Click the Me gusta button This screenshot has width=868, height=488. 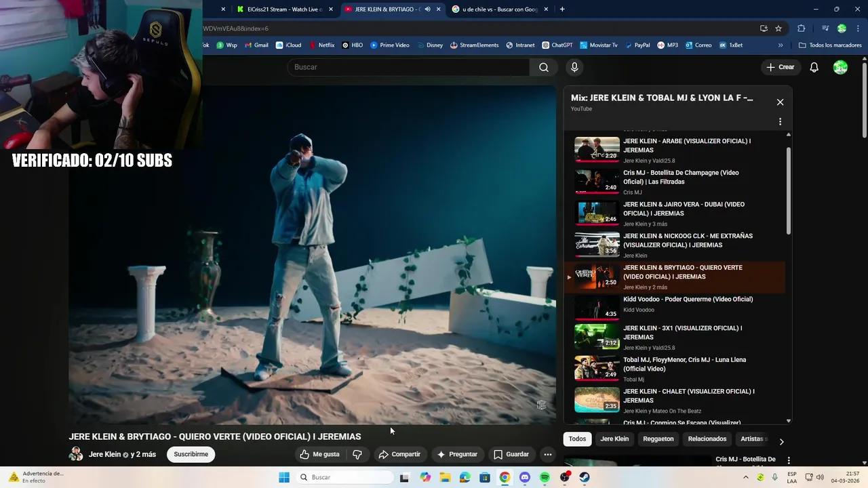(x=320, y=454)
